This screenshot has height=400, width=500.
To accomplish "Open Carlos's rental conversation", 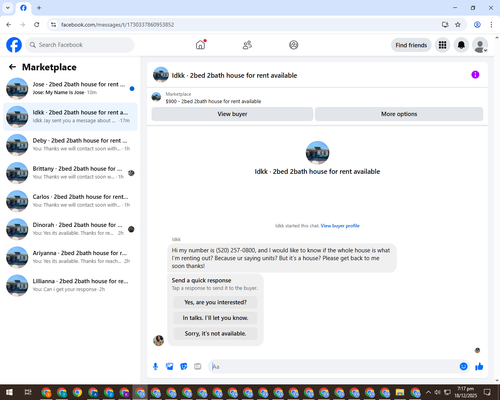I will (70, 201).
